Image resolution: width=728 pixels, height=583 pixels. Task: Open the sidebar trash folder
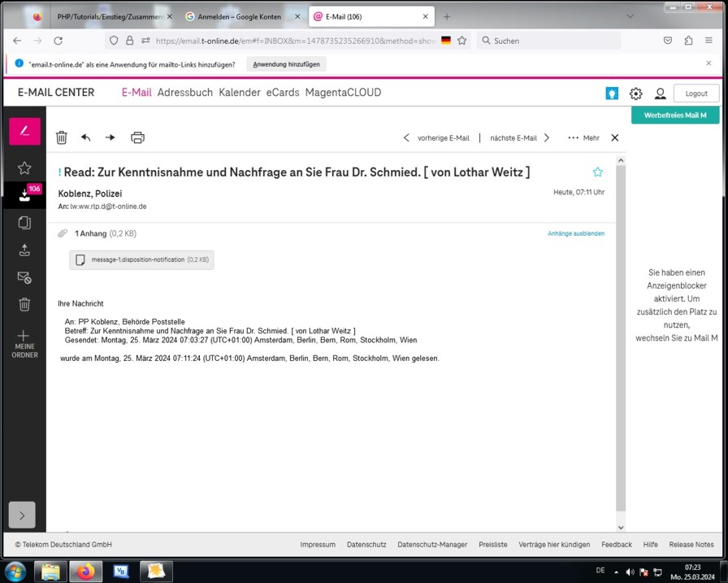click(24, 305)
